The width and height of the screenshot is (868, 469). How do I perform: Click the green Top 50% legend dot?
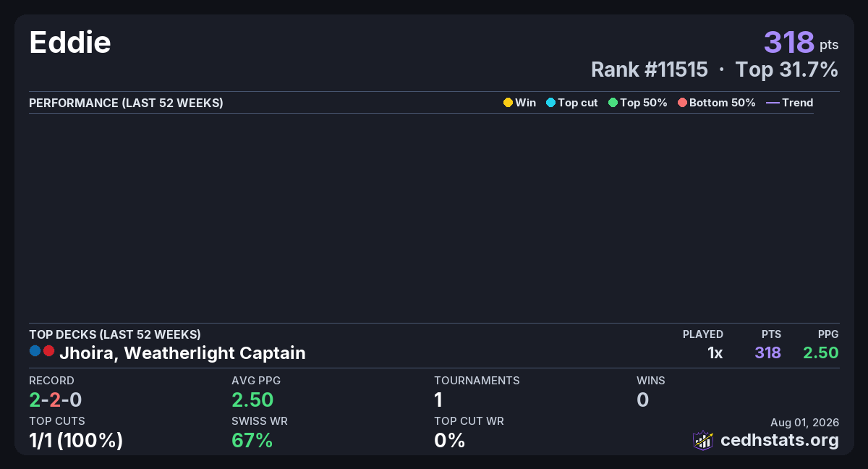coord(613,103)
